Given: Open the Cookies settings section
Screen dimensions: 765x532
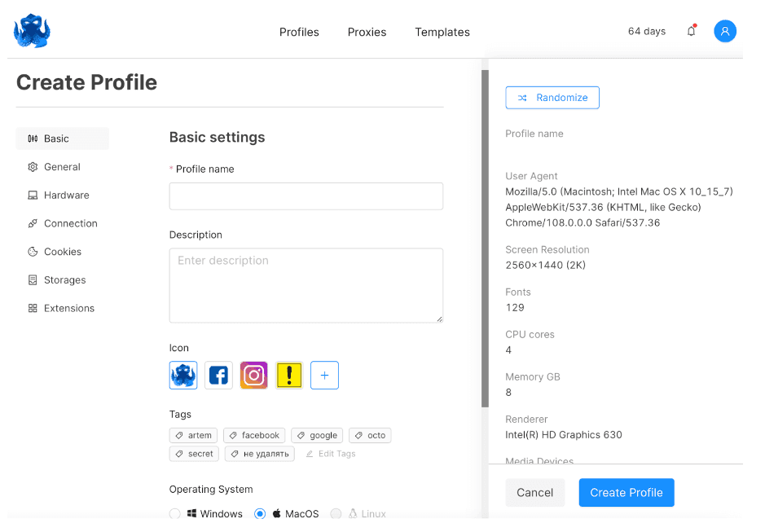Looking at the screenshot, I should coord(62,252).
